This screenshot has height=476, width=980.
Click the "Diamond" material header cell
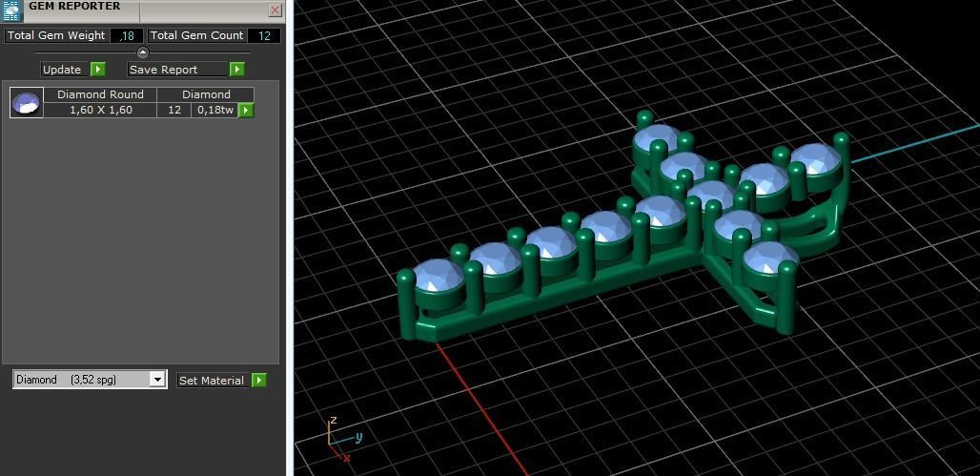206,94
